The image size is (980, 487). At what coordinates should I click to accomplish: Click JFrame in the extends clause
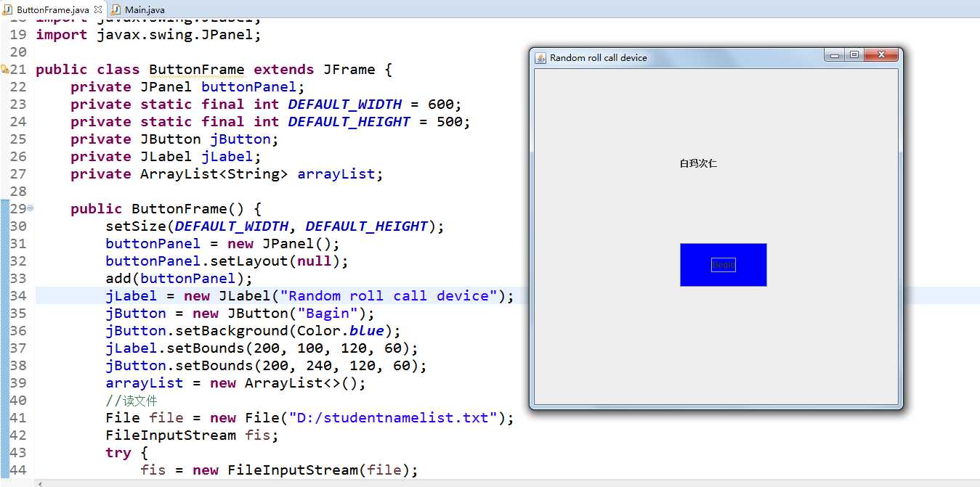(x=349, y=70)
